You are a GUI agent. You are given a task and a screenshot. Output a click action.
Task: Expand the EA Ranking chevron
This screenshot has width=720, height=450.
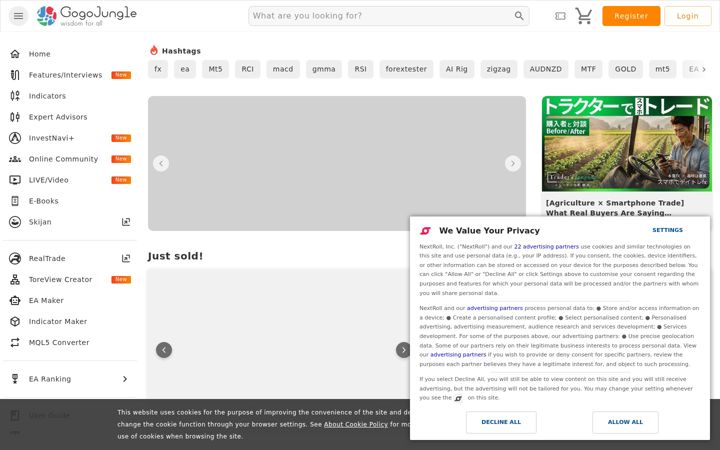(x=125, y=379)
